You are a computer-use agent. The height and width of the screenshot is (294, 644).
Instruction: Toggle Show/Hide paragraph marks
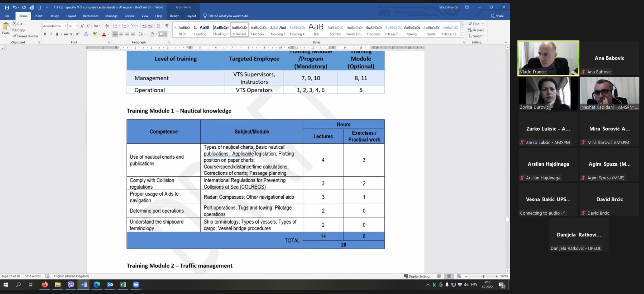coord(167,26)
